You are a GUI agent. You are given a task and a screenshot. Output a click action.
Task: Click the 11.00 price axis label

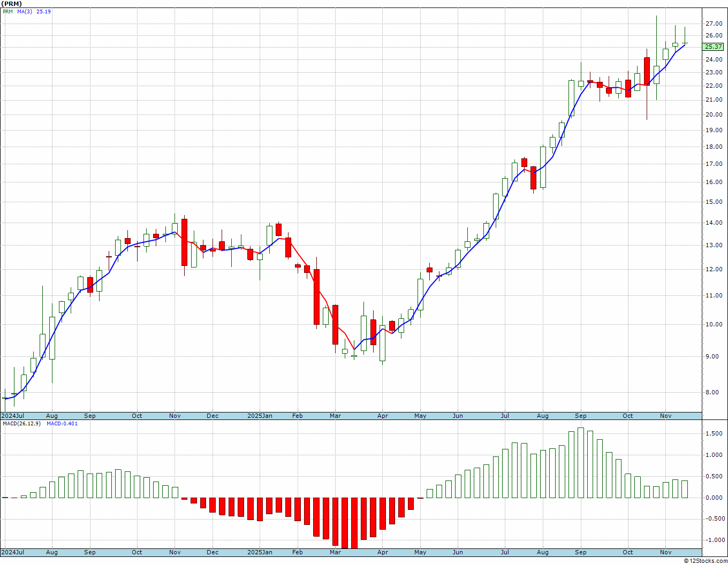click(714, 296)
